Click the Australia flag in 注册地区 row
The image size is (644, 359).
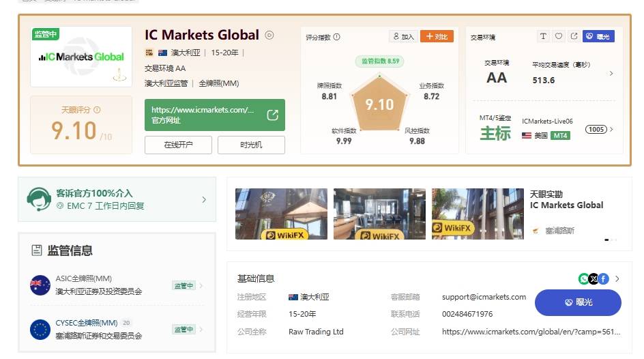(293, 297)
